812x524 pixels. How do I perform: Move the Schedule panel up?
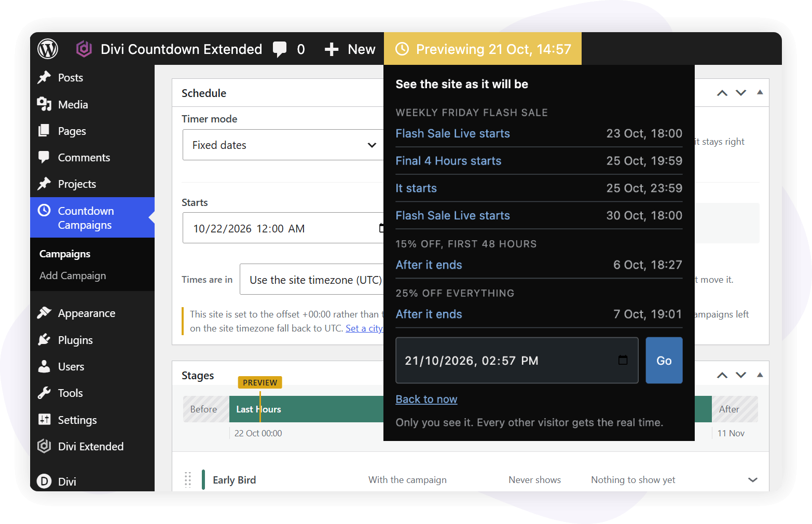722,93
